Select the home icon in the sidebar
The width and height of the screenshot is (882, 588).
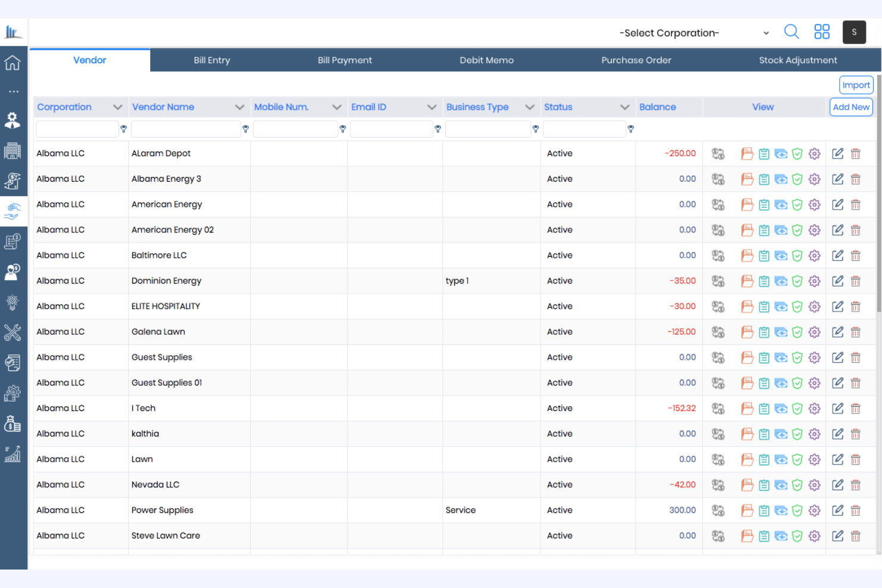13,62
